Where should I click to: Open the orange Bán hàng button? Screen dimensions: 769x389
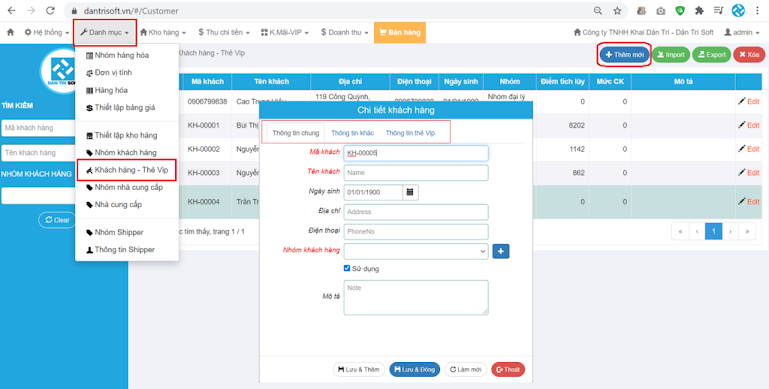coord(400,32)
